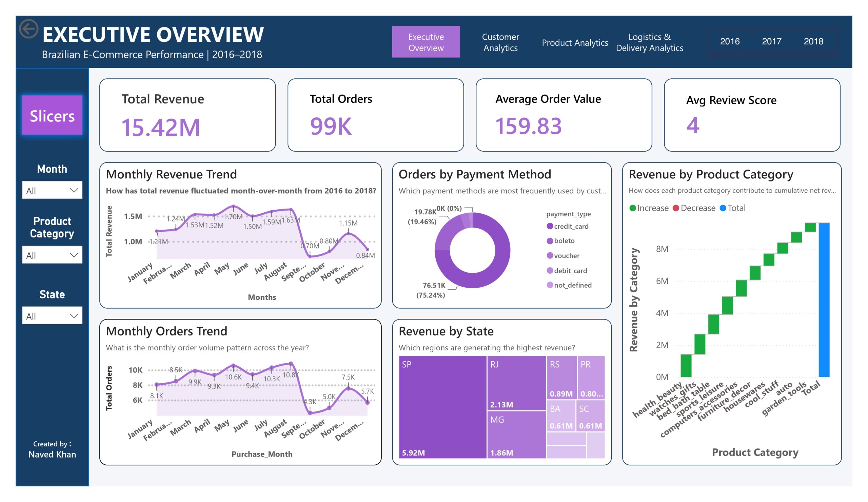Select the PR treemap tile
The height and width of the screenshot is (502, 868).
[591, 378]
